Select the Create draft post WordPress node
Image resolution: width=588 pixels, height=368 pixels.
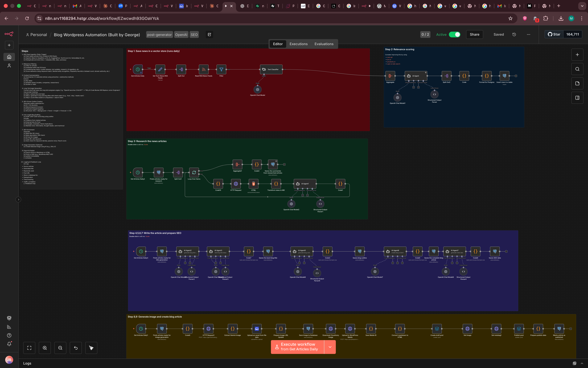coord(437,329)
